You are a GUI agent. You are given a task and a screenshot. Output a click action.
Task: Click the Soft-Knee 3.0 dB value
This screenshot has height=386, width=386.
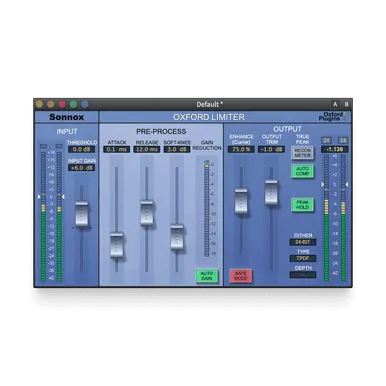(x=177, y=149)
